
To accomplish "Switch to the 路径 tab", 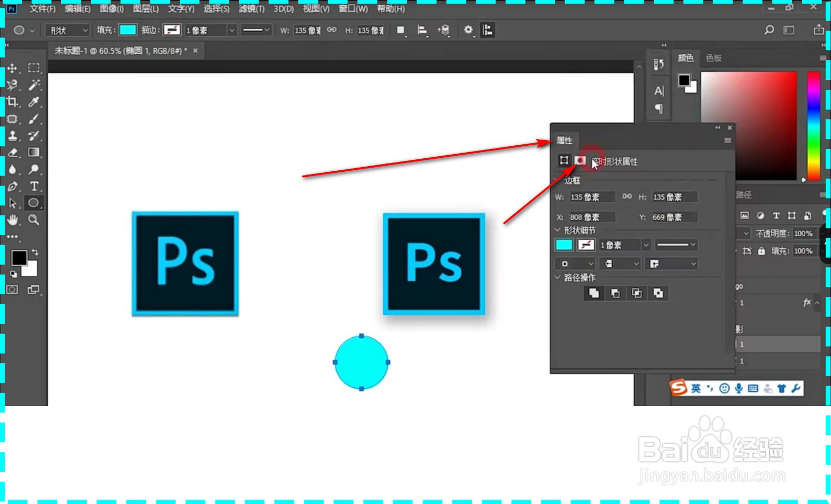I will coord(744,195).
